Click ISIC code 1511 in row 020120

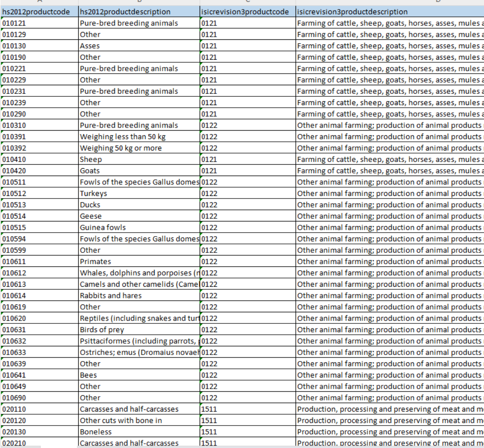pyautogui.click(x=248, y=420)
